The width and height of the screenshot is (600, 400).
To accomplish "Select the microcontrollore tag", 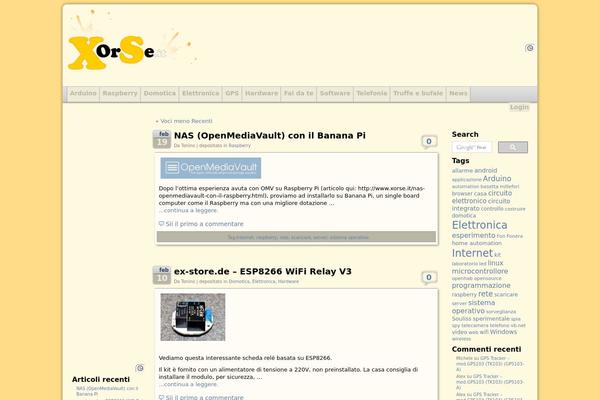I will [x=480, y=271].
